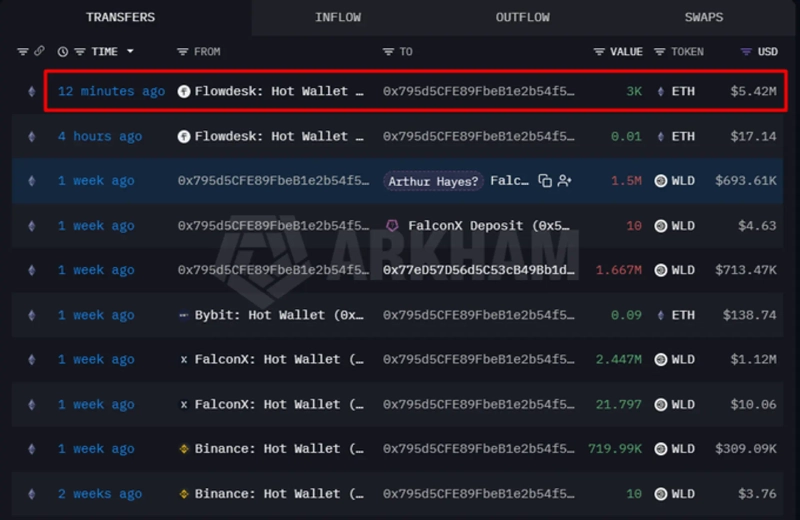Click the $4.63 USD amount
The width and height of the screenshot is (800, 520).
point(757,226)
